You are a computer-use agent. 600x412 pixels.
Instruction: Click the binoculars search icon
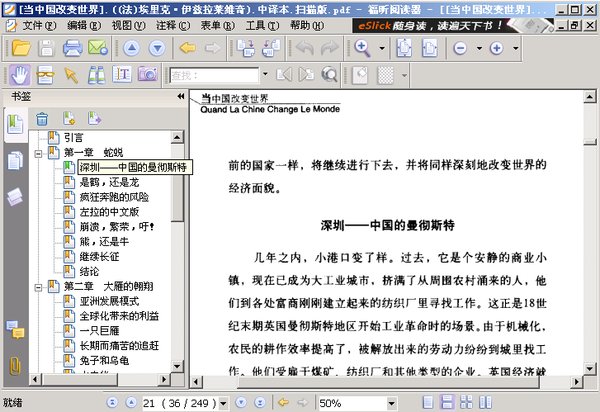pos(96,75)
